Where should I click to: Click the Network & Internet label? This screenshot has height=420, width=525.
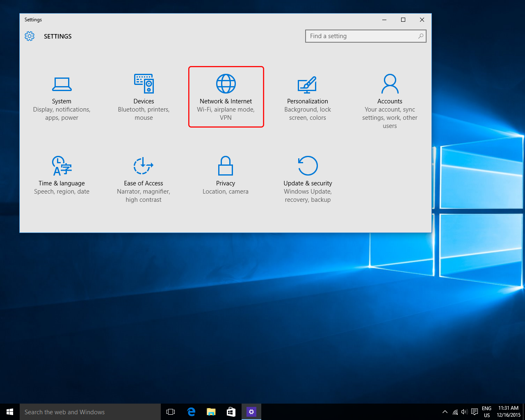pyautogui.click(x=226, y=101)
